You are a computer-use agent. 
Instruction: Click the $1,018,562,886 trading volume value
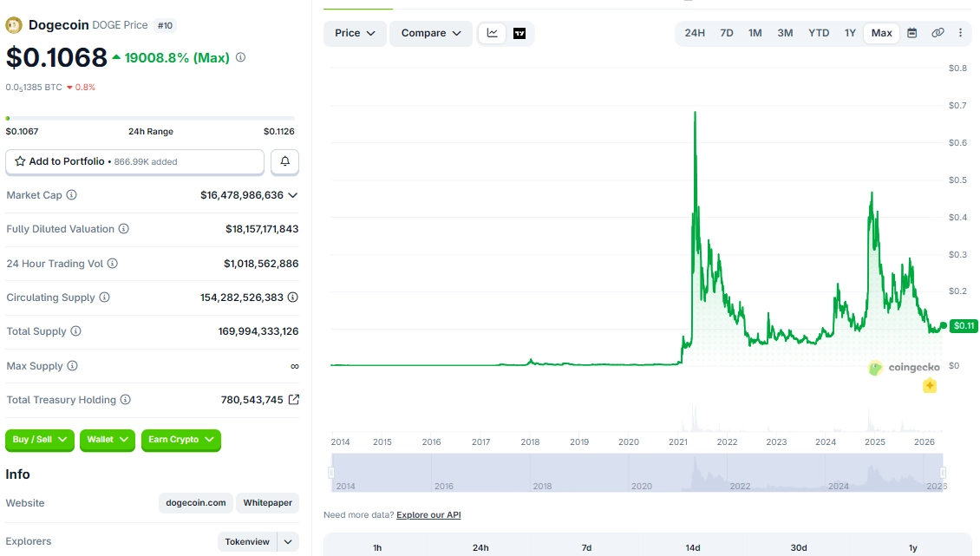(x=261, y=264)
